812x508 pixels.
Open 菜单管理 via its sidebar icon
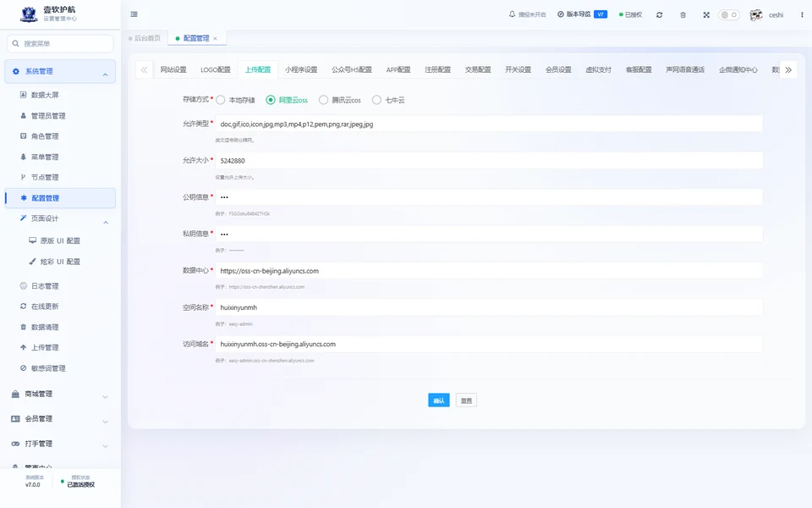pos(23,157)
